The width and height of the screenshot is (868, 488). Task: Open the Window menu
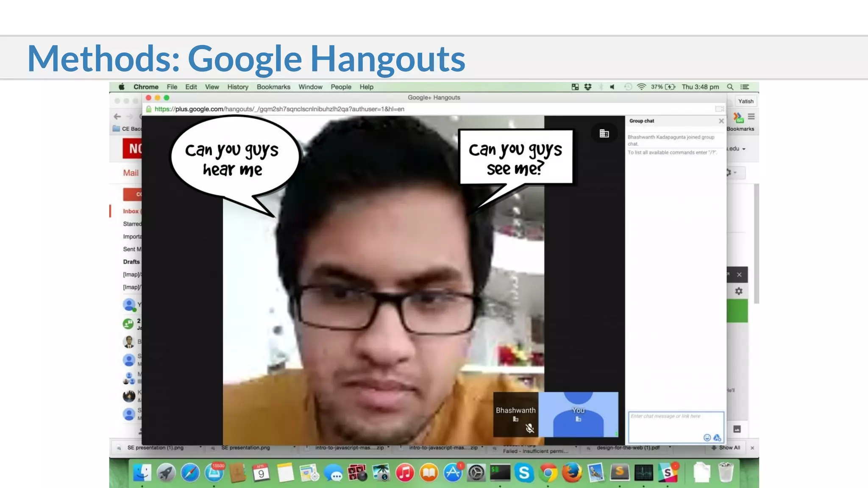(310, 87)
